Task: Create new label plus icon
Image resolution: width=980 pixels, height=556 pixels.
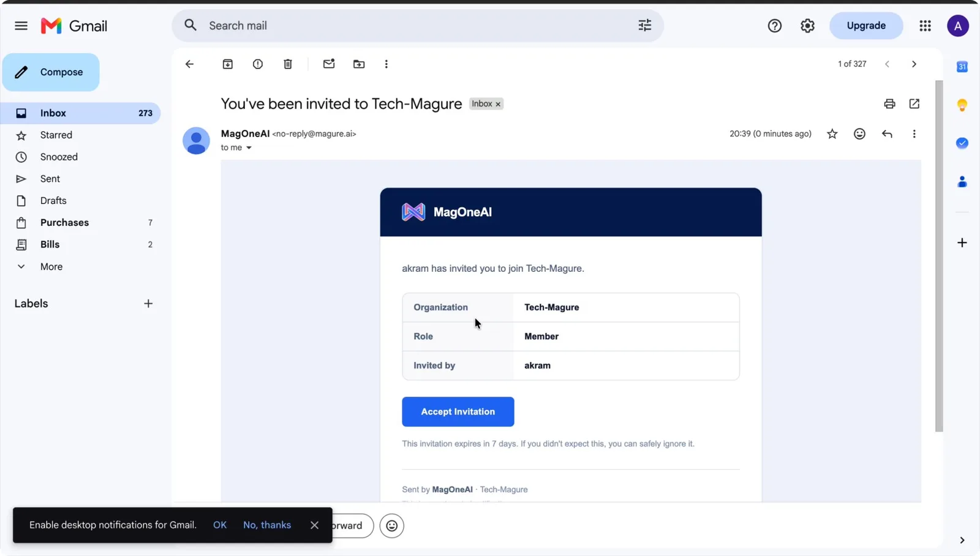Action: pos(148,304)
